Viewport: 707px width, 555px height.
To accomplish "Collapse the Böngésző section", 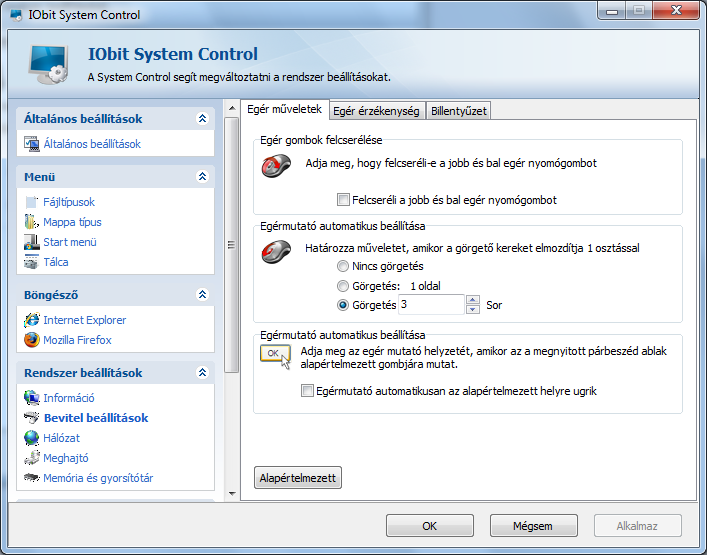I will click(x=202, y=295).
